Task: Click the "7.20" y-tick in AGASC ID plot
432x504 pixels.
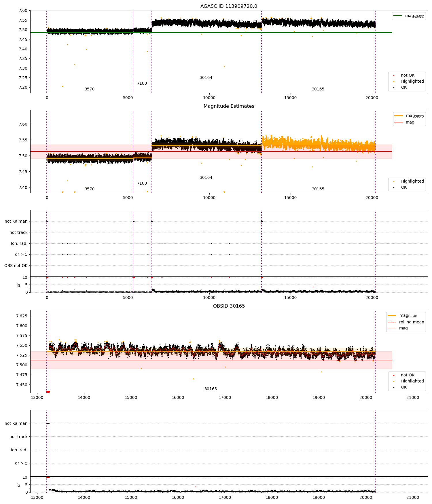Action: point(23,88)
